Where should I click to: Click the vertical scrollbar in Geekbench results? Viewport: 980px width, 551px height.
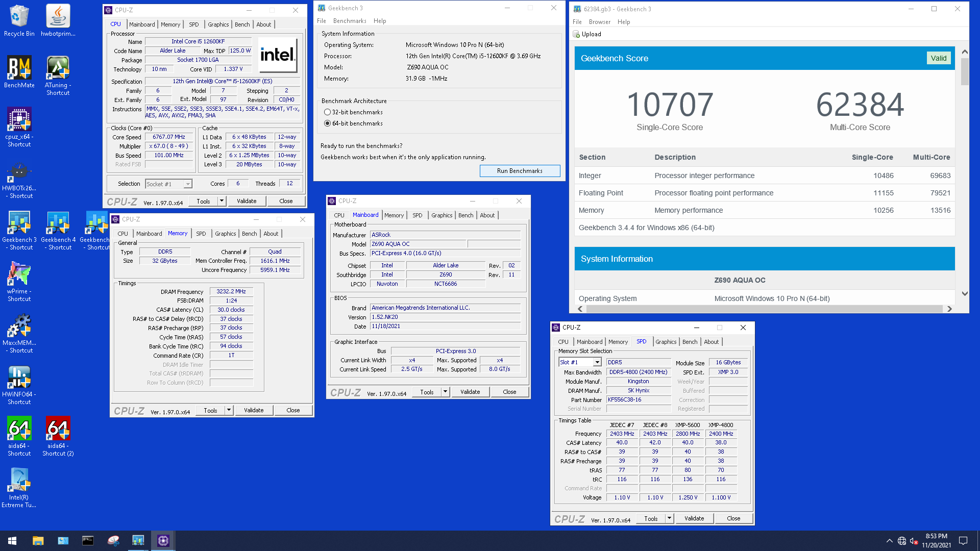pyautogui.click(x=965, y=71)
